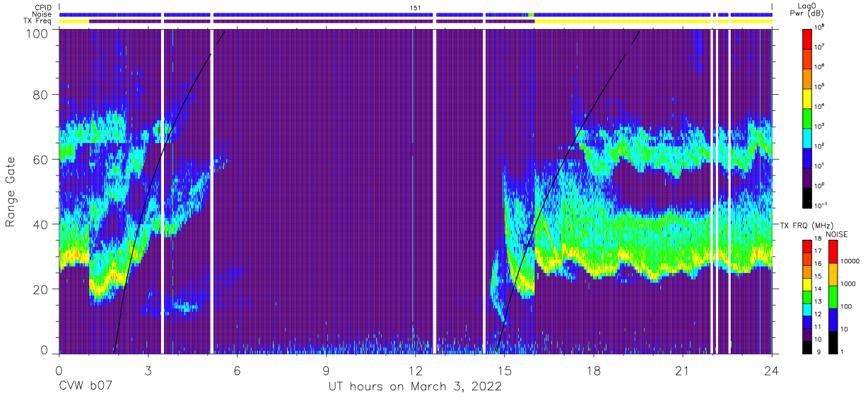Click the '3' tick on UT hours axis
The width and height of the screenshot is (868, 401).
click(148, 370)
